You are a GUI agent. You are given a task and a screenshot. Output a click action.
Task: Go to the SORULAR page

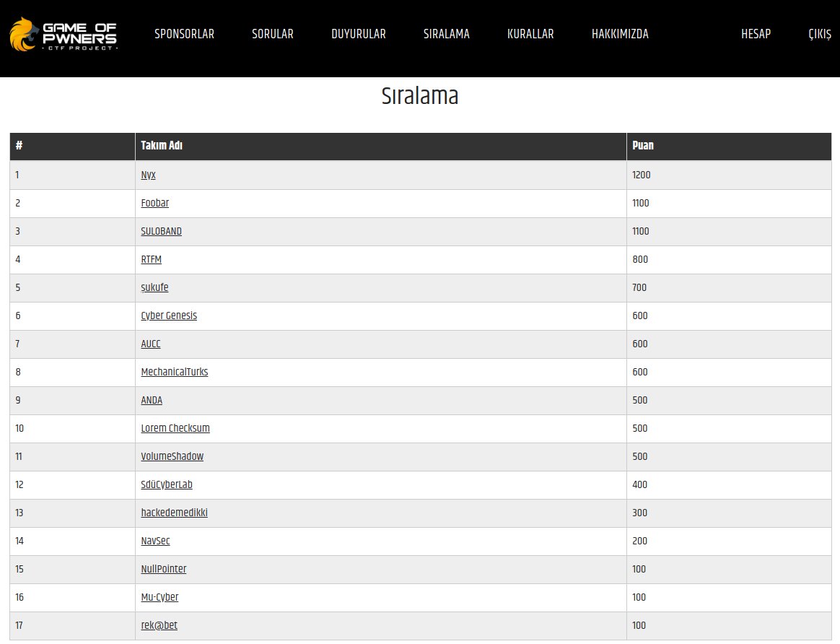[x=273, y=34]
